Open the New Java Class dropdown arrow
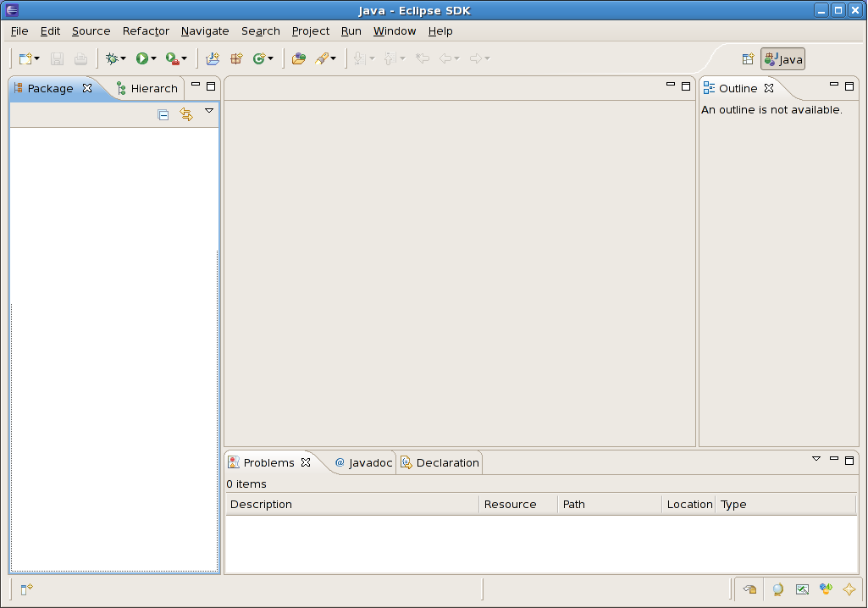Image resolution: width=868 pixels, height=608 pixels. [271, 59]
